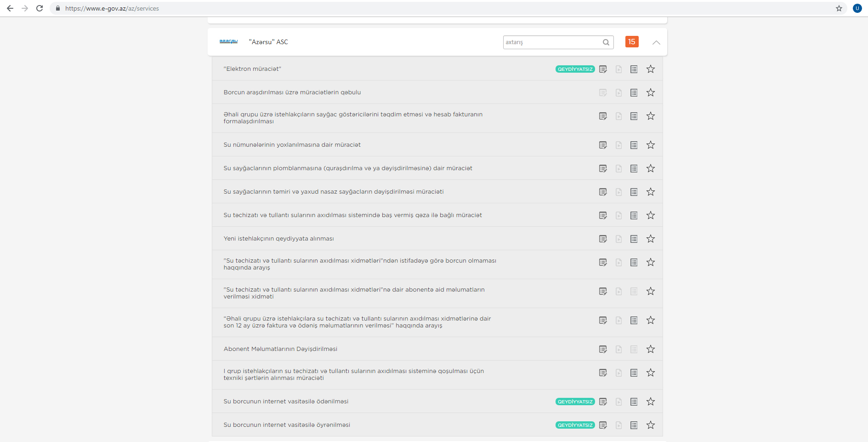
Task: Open details list for Su borcunun ödənilməsi row
Action: point(634,402)
